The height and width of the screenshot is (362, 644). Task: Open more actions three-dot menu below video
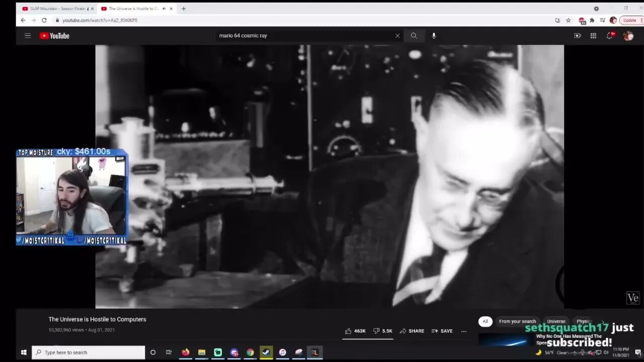coord(464,331)
